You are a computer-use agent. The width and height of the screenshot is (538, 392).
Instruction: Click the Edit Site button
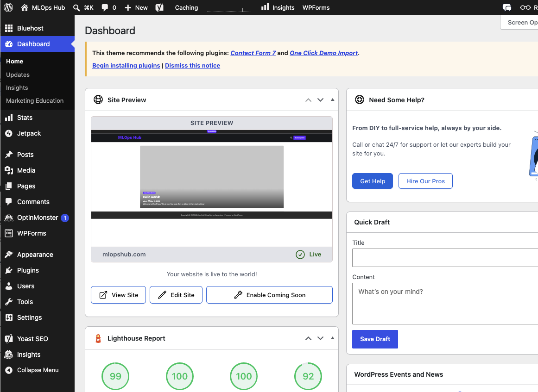176,295
